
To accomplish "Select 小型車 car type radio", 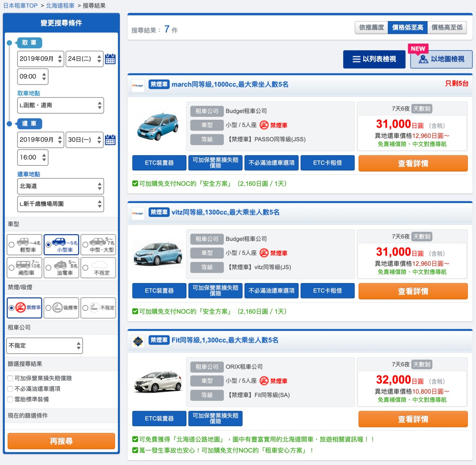I will click(48, 245).
